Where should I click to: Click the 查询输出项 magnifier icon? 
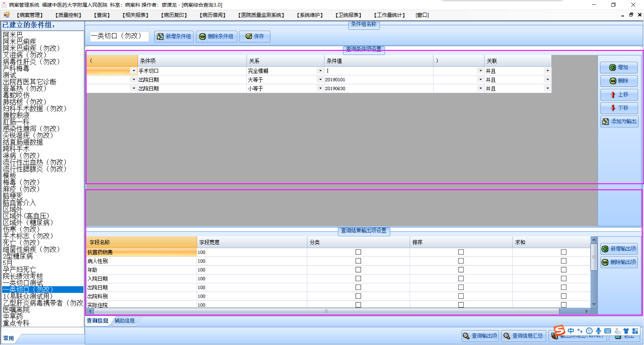(x=466, y=336)
